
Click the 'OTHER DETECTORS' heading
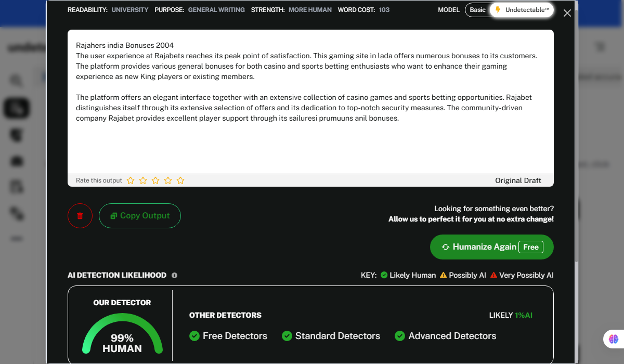point(225,315)
